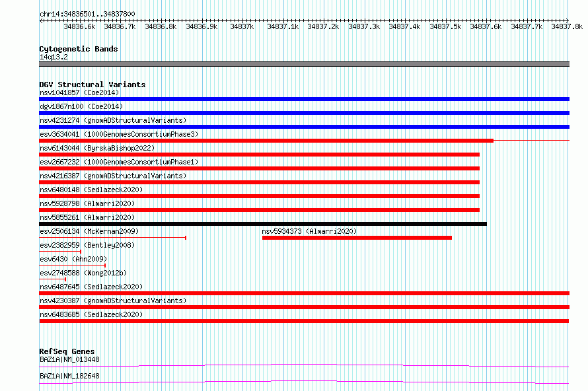Image resolution: width=588 pixels, height=391 pixels.
Task: Click the RefSeq Genes track title
Action: click(67, 351)
